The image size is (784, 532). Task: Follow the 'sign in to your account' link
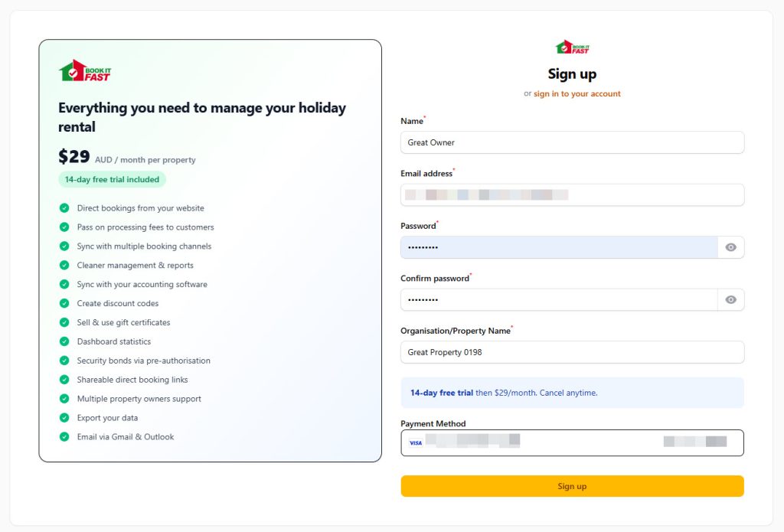click(x=577, y=94)
